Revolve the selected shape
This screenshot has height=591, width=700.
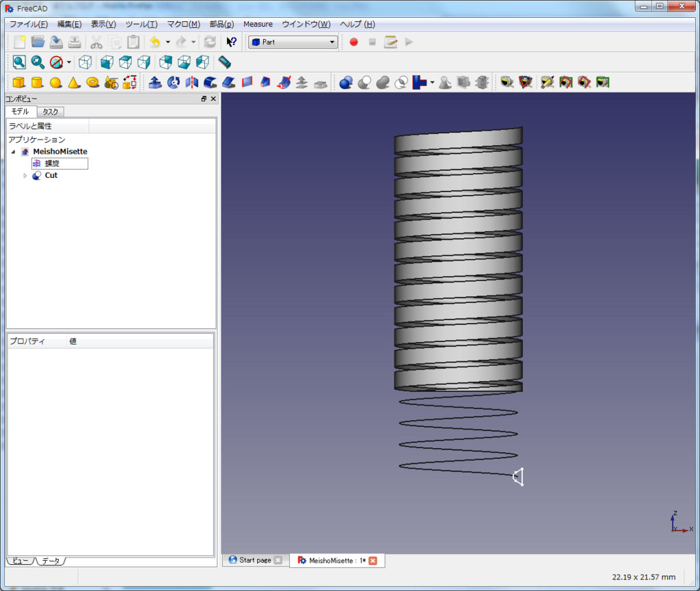tap(173, 82)
